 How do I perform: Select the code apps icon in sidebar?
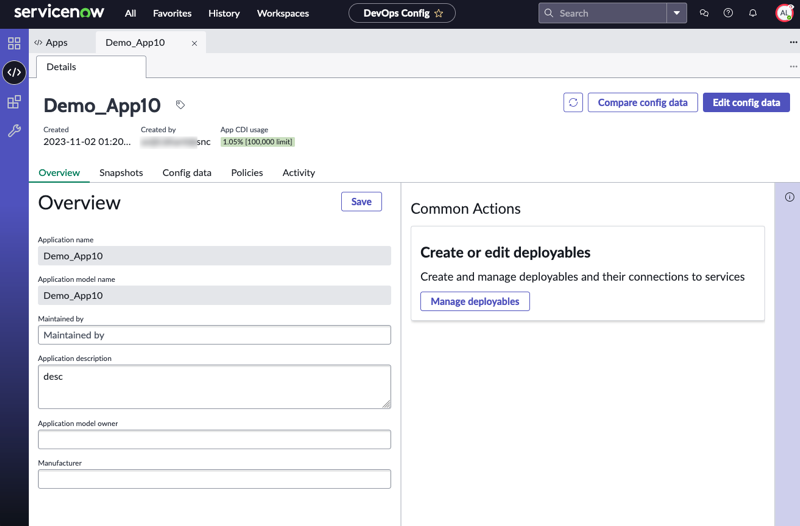[14, 72]
